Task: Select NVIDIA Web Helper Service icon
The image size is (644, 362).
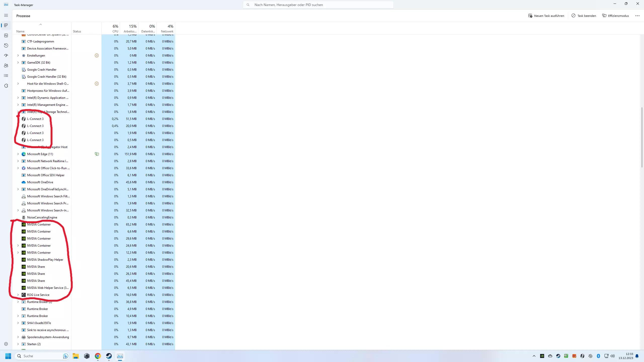Action: tap(24, 288)
